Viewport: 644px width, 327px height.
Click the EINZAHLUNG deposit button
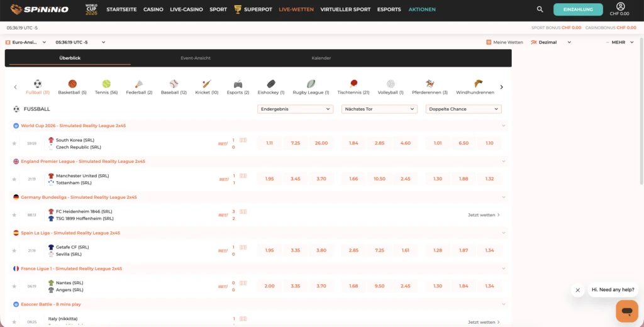tap(578, 9)
